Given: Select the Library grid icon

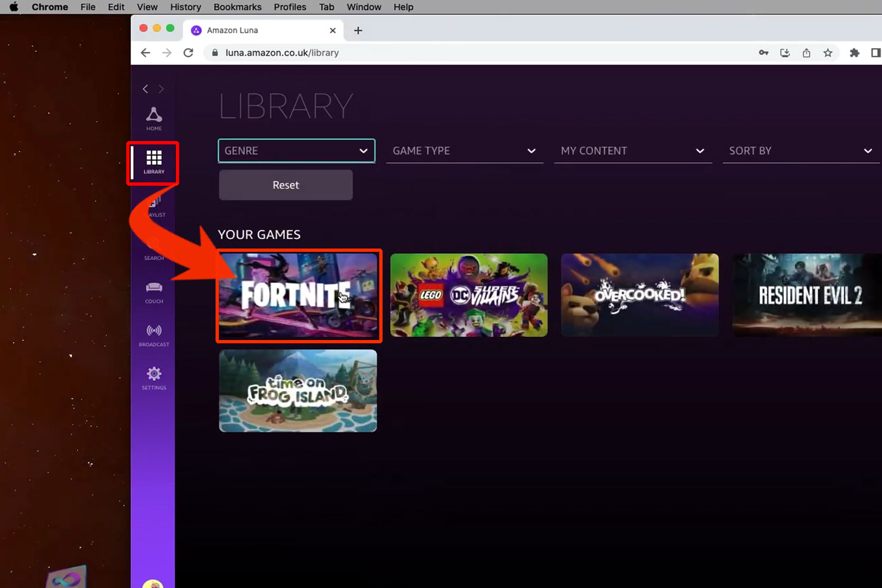Looking at the screenshot, I should [154, 161].
